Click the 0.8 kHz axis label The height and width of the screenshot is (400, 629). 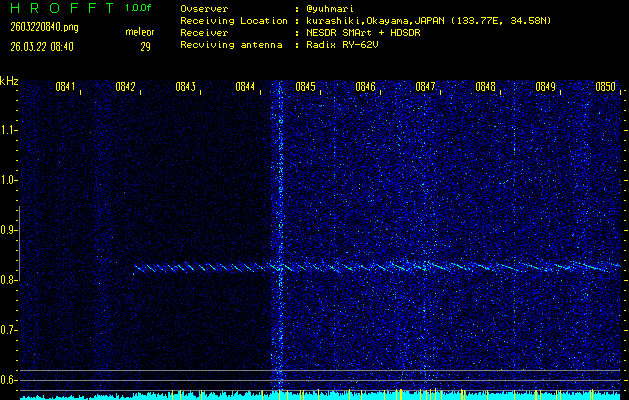[7, 280]
